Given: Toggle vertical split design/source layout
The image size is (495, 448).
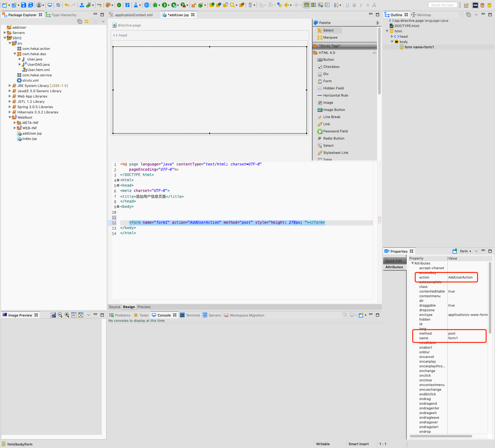Looking at the screenshot, I should 314,5.
